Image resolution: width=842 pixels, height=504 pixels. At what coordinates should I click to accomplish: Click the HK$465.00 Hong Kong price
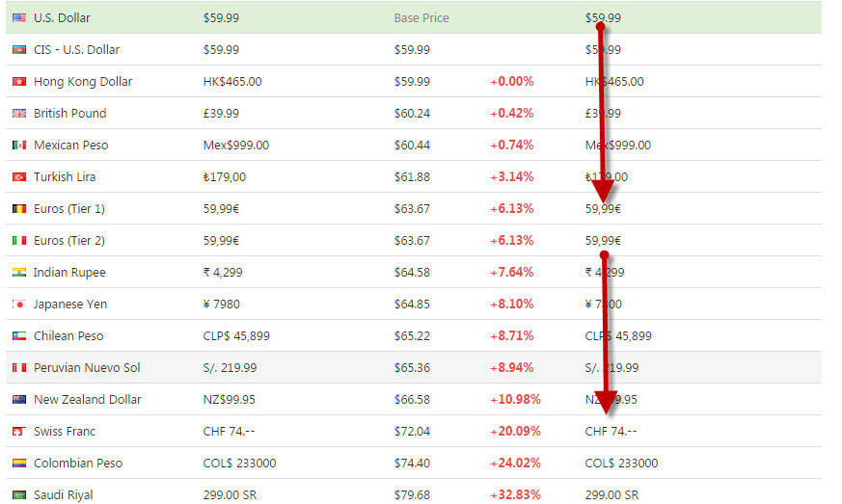(231, 82)
